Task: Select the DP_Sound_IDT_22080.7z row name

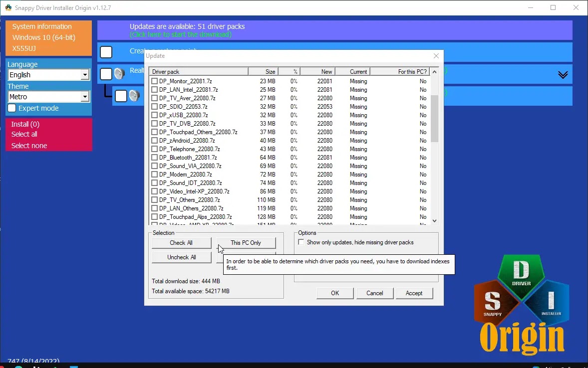Action: (x=191, y=183)
